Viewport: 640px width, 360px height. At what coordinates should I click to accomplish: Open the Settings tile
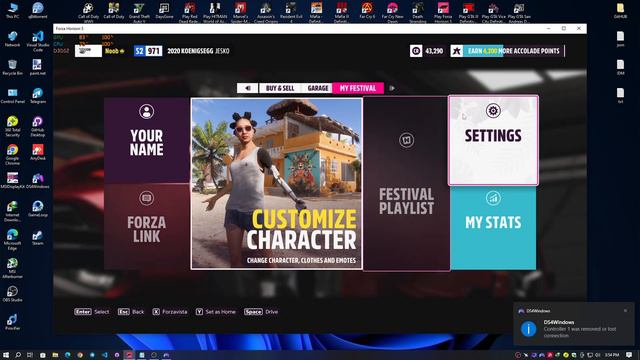(x=493, y=140)
